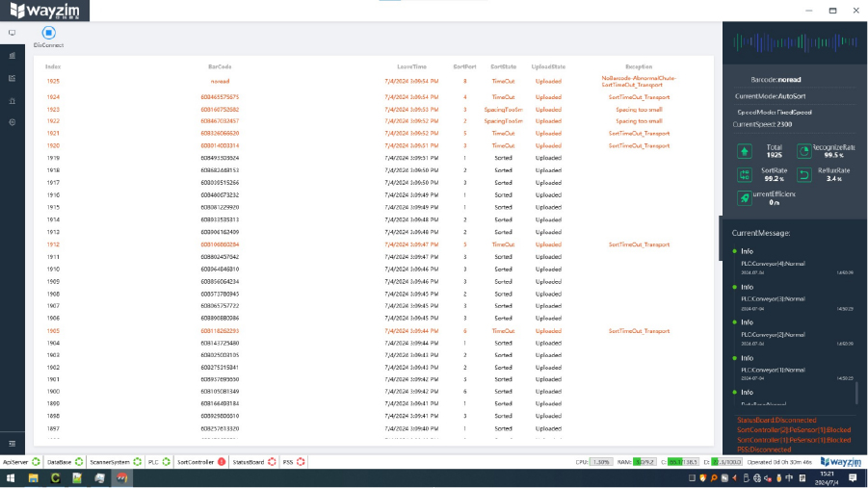
Task: Sort by the BarCode column header
Action: pos(220,66)
